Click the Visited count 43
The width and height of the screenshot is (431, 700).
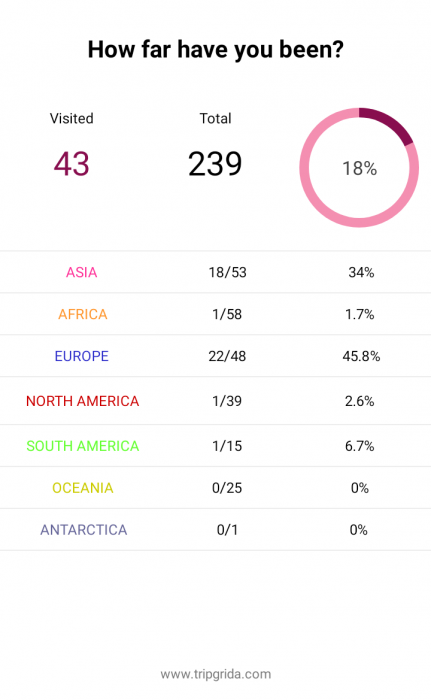point(71,164)
